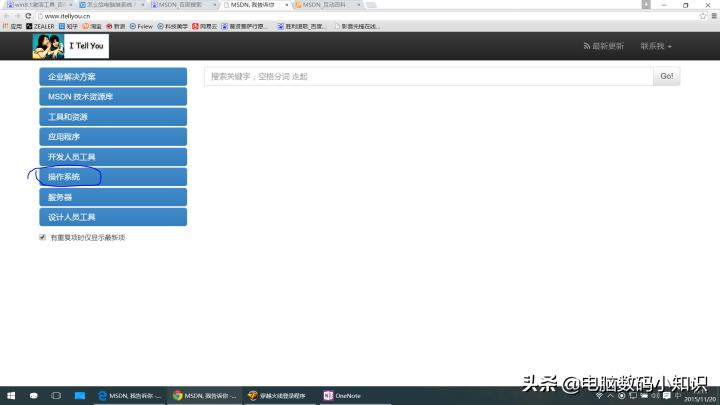720x405 pixels.
Task: Click the I Tell You site logo
Action: tap(71, 46)
